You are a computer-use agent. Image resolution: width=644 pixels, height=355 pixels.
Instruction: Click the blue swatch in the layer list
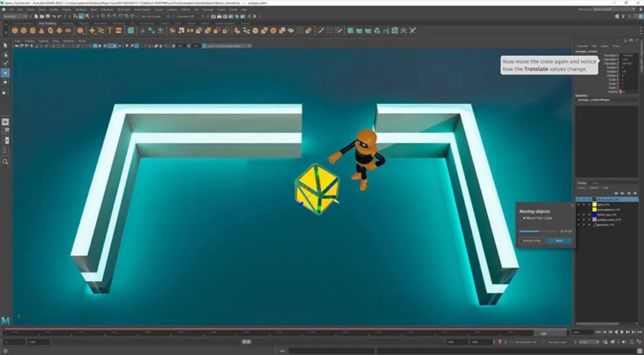[x=594, y=215]
